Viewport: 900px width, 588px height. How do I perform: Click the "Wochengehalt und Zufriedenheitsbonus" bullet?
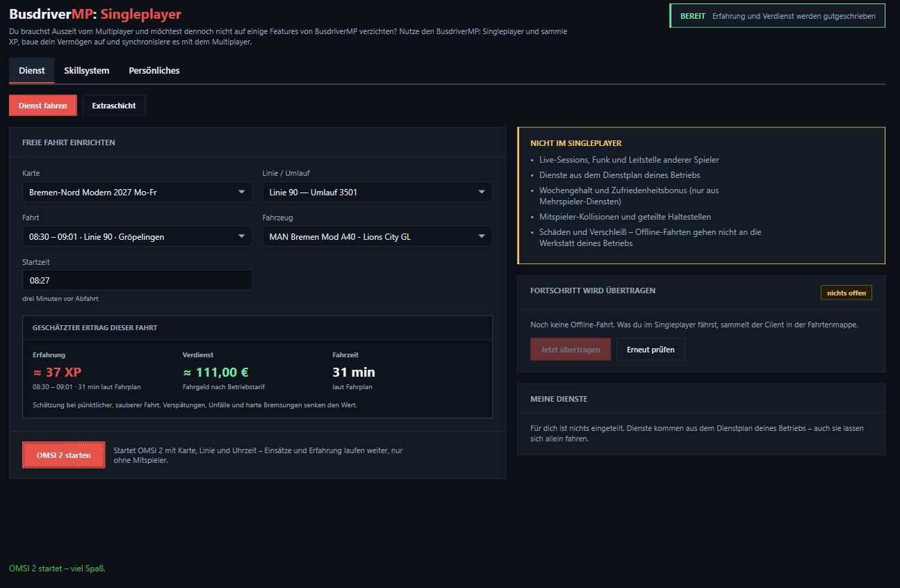coord(629,195)
